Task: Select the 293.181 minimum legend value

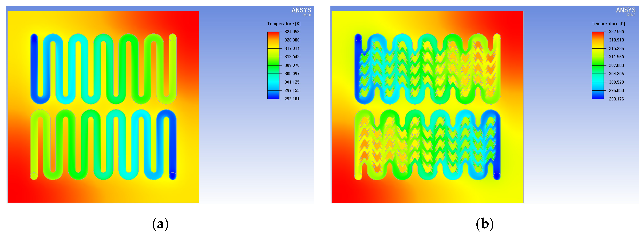Action: [x=292, y=99]
